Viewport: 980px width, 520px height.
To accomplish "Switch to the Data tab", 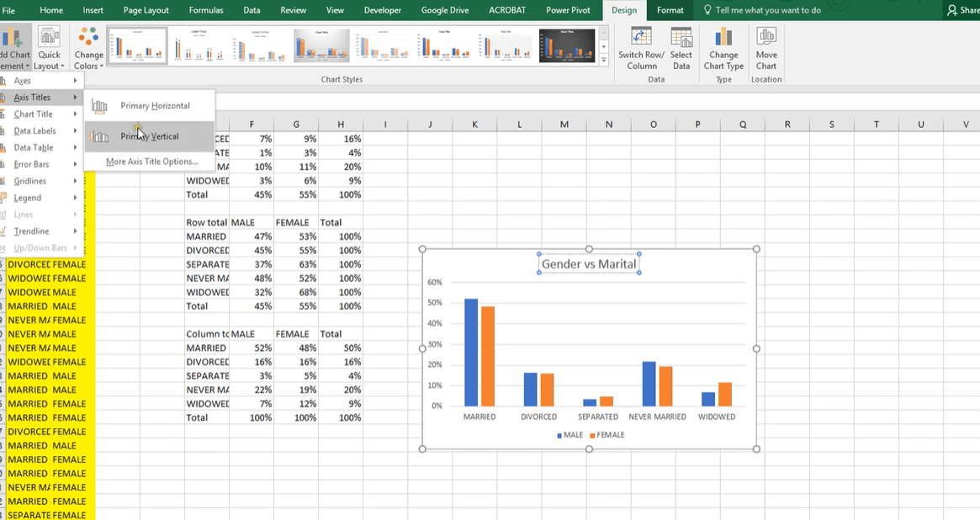I will (x=252, y=10).
